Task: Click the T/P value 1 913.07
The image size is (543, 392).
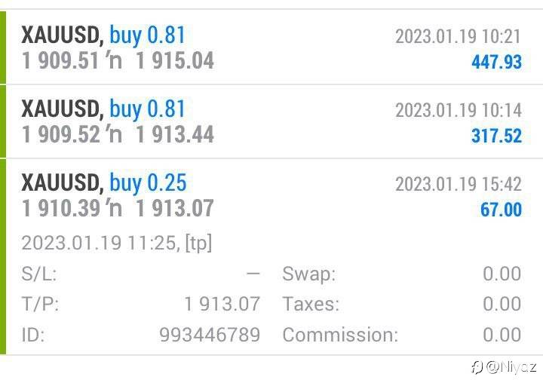Action: click(x=222, y=304)
